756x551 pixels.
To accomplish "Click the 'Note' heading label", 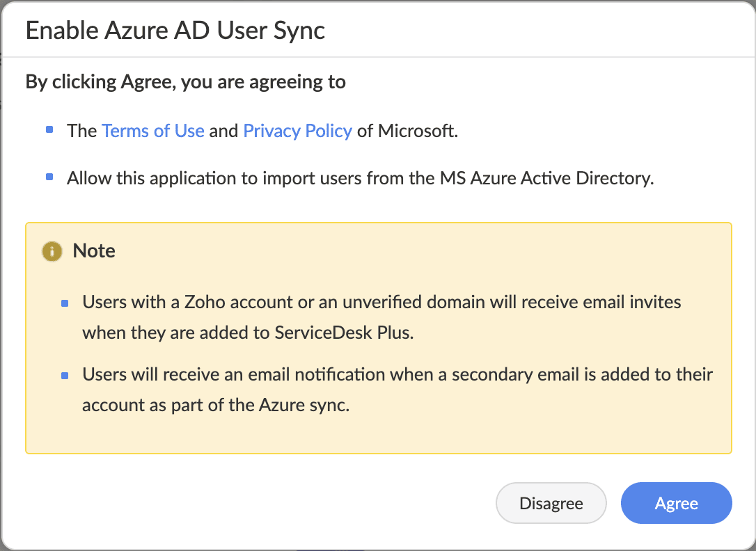I will (94, 250).
